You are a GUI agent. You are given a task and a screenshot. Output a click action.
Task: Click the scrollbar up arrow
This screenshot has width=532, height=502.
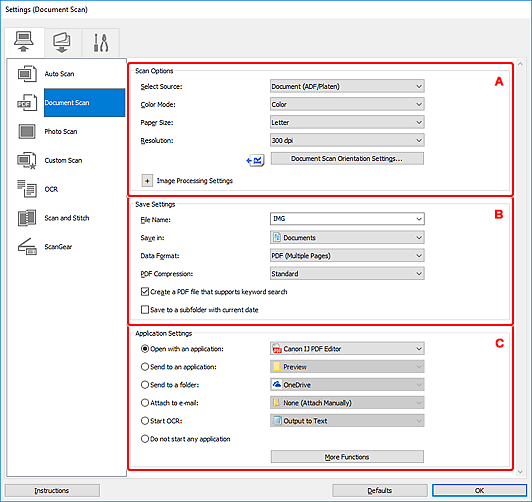(520, 64)
